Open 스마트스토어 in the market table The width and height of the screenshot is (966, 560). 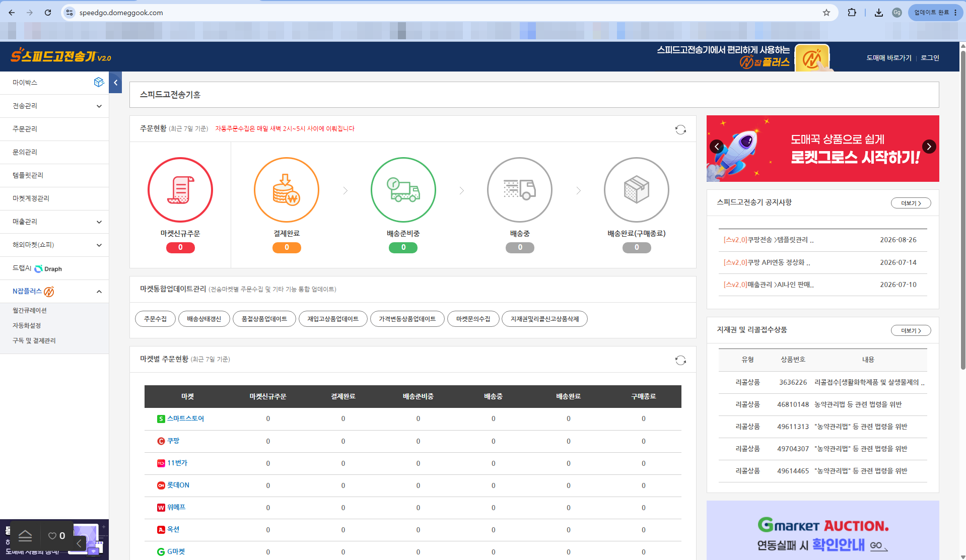[x=185, y=418]
